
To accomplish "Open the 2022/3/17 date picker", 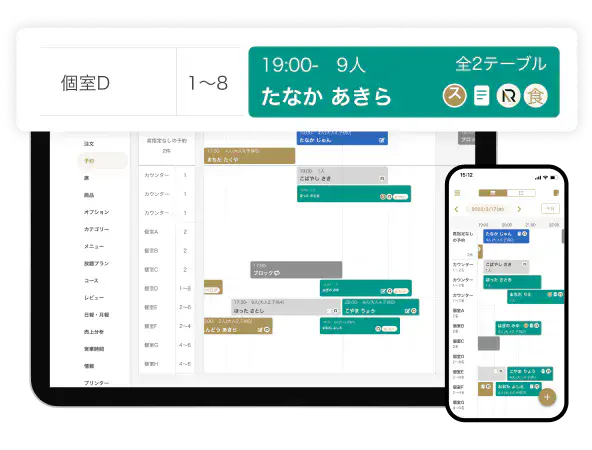I will (x=487, y=209).
